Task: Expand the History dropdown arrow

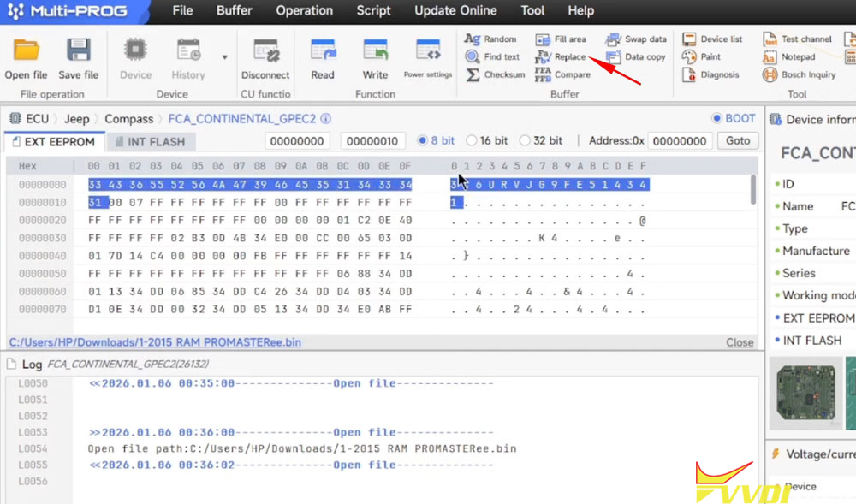Action: [225, 57]
